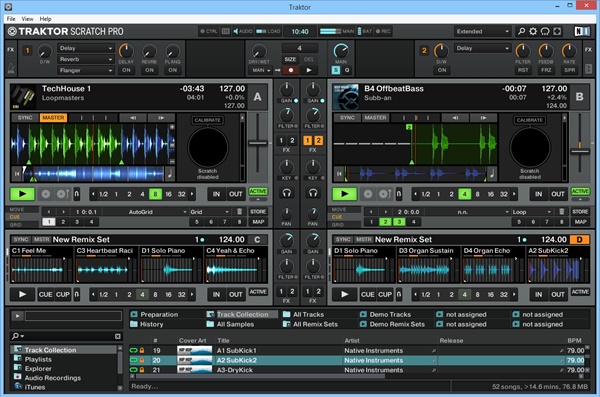Select Playlists in browser tree

(x=38, y=359)
